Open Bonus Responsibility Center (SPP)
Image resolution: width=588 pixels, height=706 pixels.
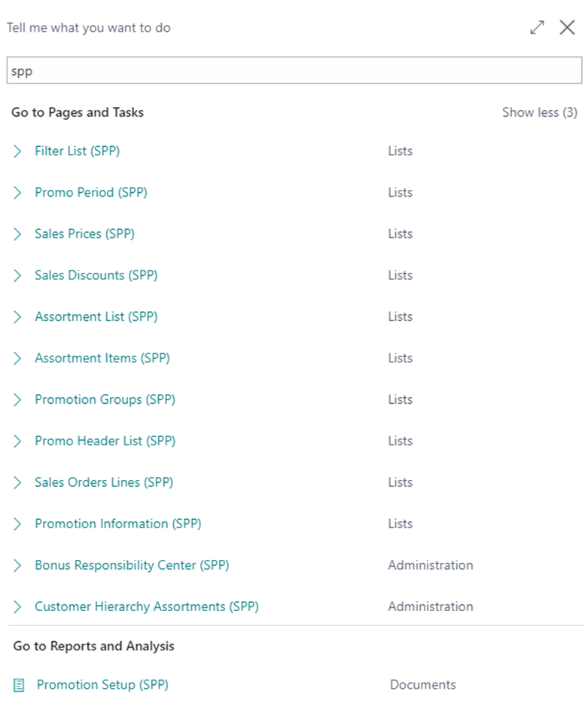132,565
